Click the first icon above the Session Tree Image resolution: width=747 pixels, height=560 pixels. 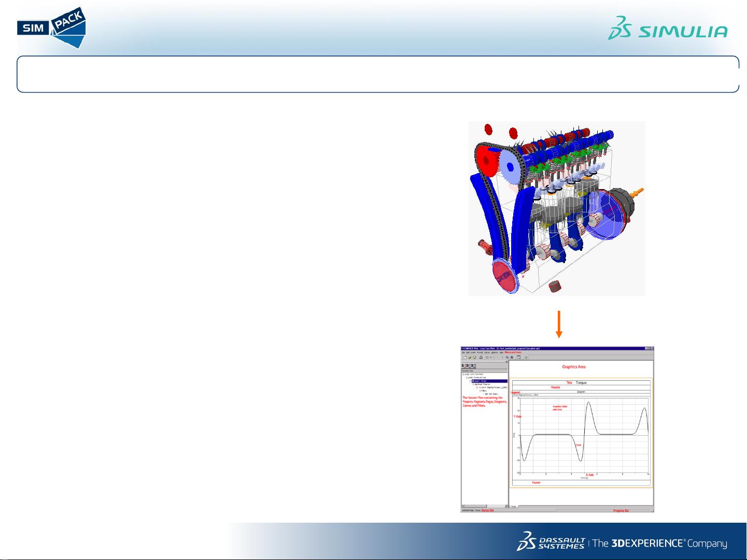[x=463, y=366]
